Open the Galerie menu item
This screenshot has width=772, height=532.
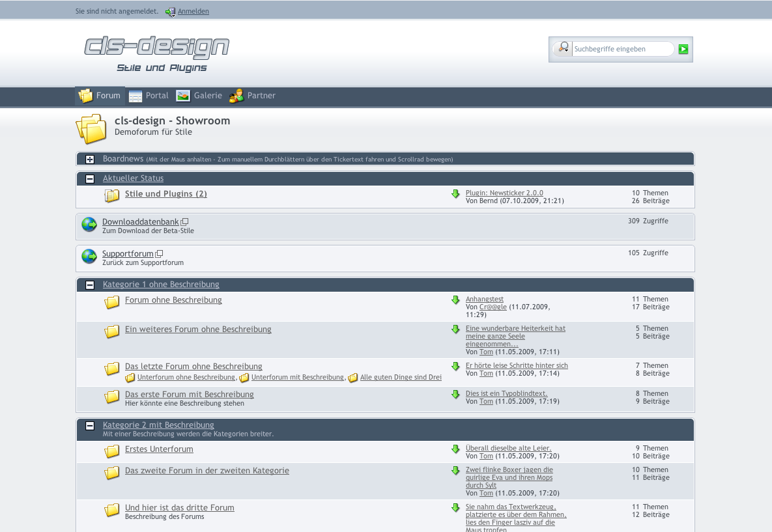tap(199, 96)
